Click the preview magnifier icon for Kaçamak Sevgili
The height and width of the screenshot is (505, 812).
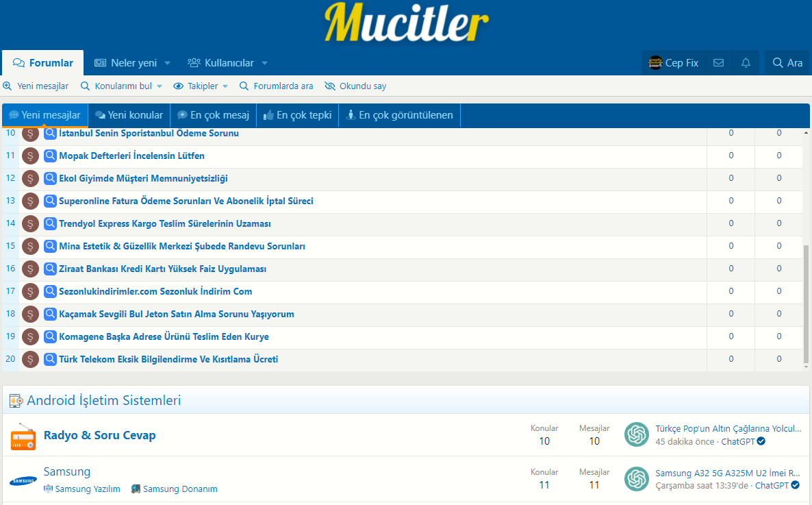50,314
